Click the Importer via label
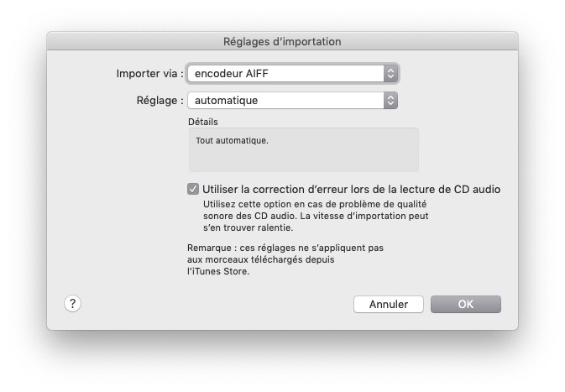 pos(150,74)
